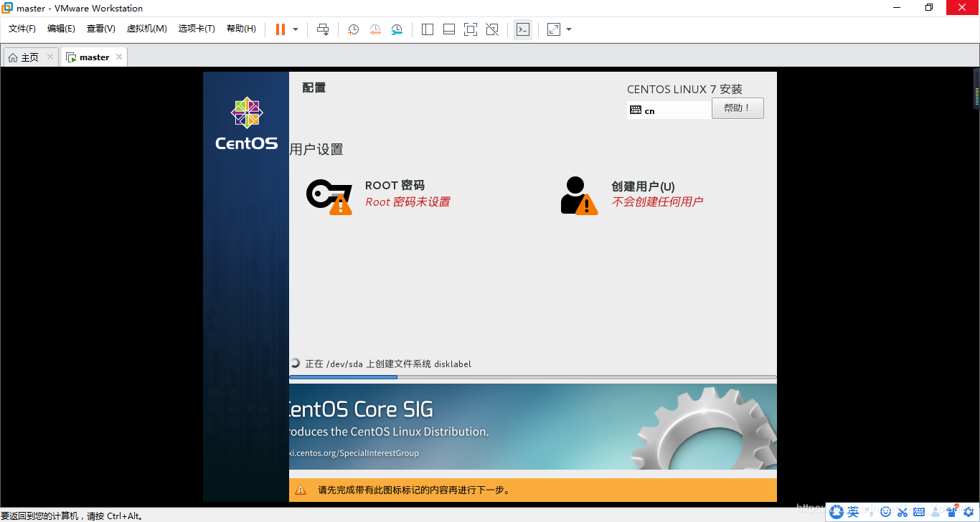Click the Send Ctrl+Alt+Del toolbar icon

[323, 29]
